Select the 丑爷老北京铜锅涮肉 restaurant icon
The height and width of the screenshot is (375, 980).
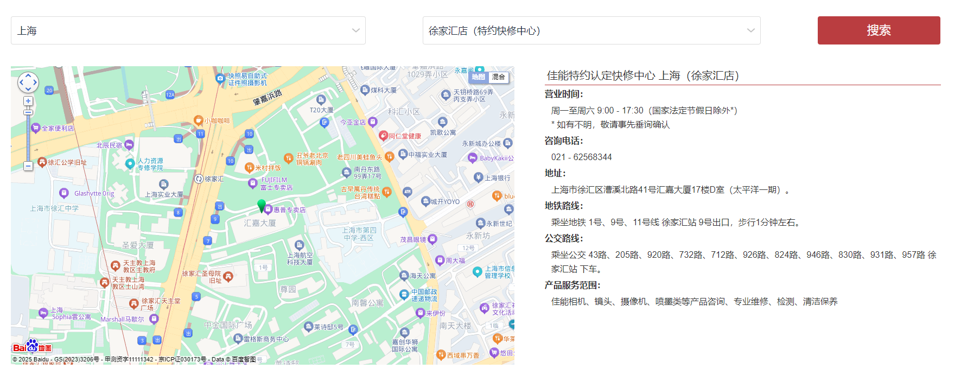[x=289, y=158]
